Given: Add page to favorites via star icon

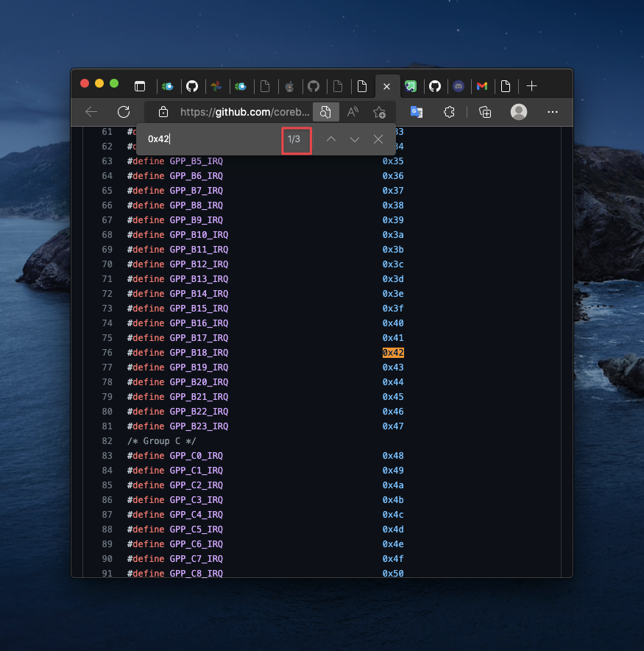Looking at the screenshot, I should pos(379,112).
